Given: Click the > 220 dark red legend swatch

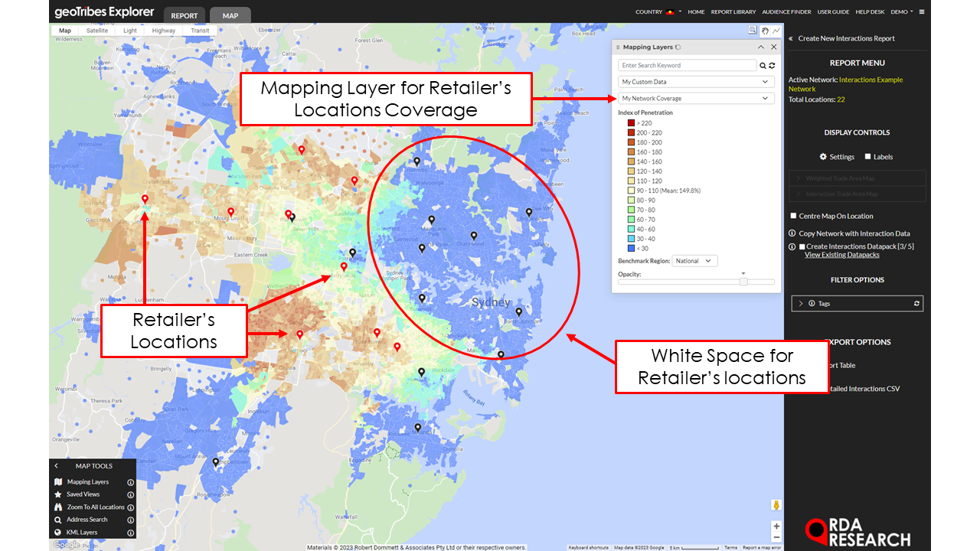Looking at the screenshot, I should (x=631, y=122).
